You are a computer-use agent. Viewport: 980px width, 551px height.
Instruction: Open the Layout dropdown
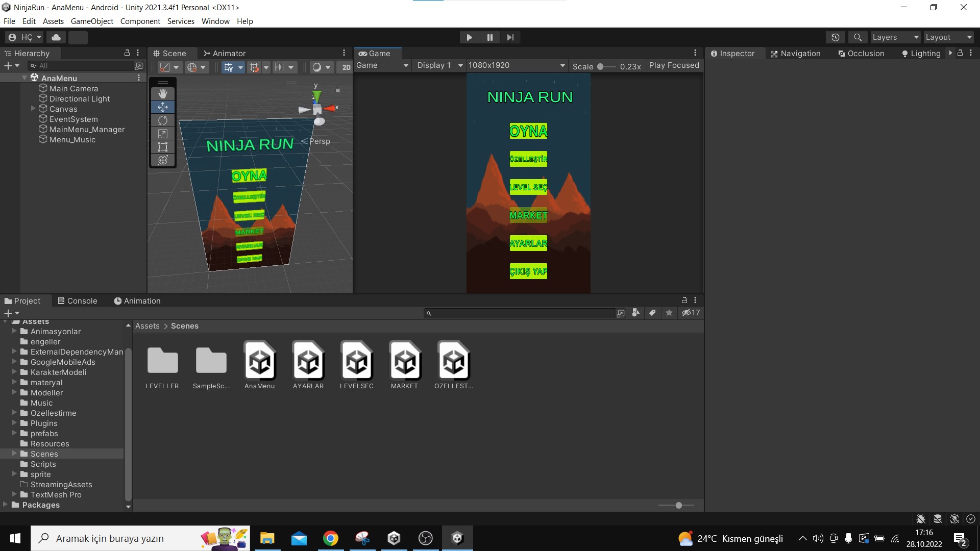click(x=948, y=37)
